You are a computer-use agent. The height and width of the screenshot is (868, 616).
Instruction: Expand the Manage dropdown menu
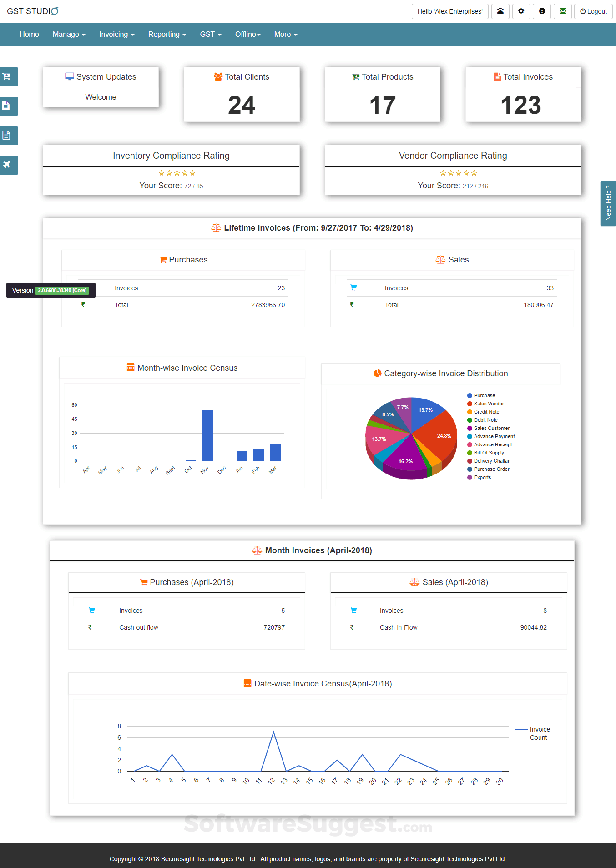click(x=69, y=35)
